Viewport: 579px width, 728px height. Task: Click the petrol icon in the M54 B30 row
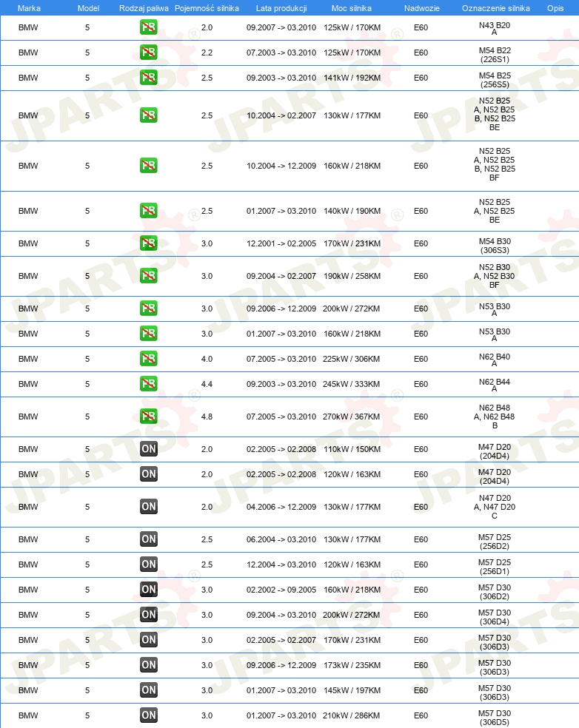click(149, 243)
